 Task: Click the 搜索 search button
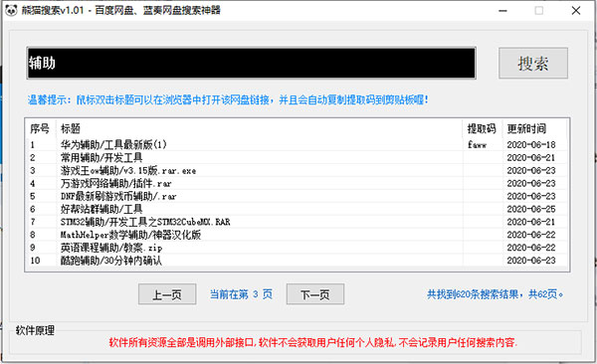(533, 64)
